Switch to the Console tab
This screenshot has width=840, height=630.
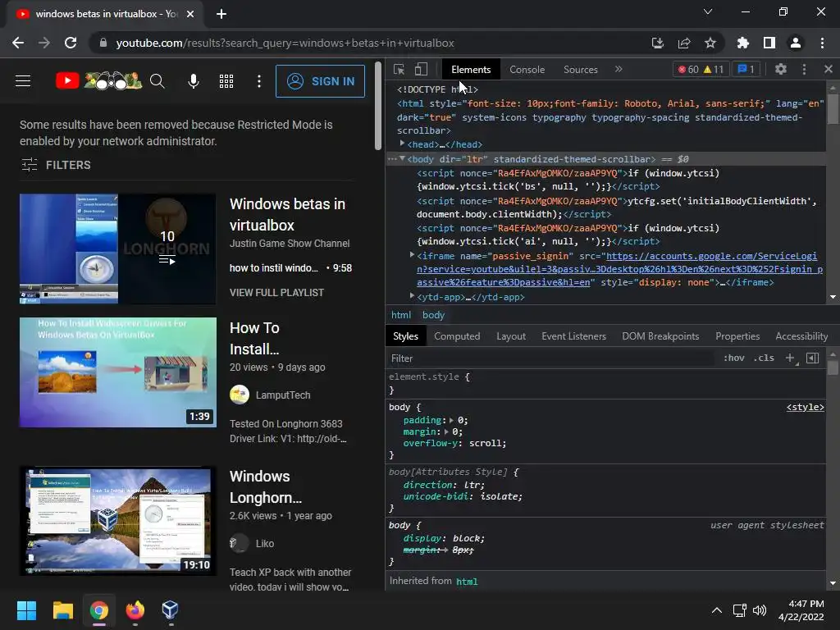point(527,70)
